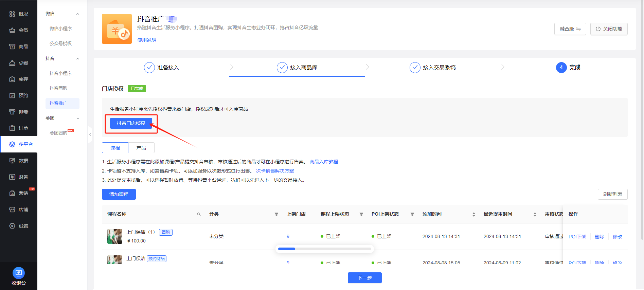Open the 课程上架状态 filter dropdown
Screen dimensions: 644x290
coord(361,214)
